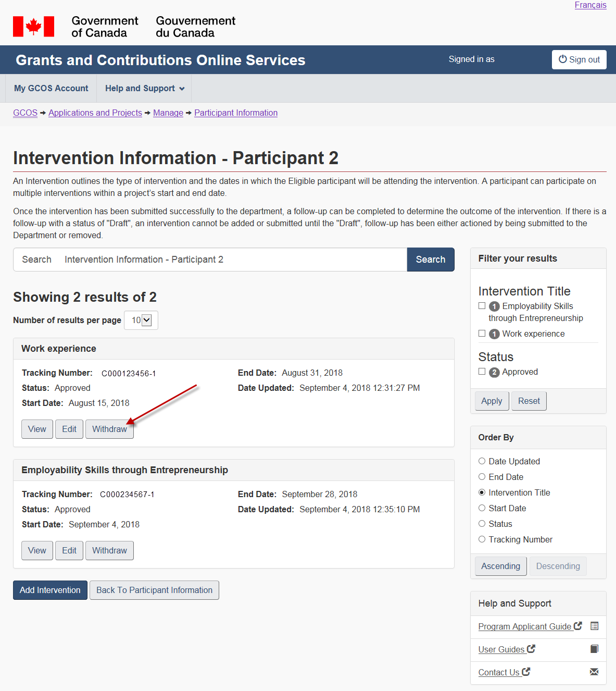
Task: Open the My GCOS Account menu item
Action: point(51,89)
